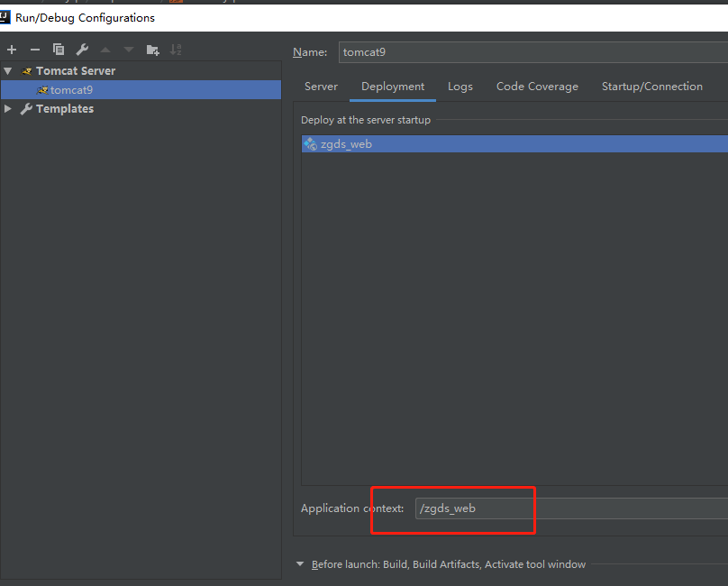Click the IntelliJ logo in the title bar
The width and height of the screenshot is (728, 586).
point(5,17)
